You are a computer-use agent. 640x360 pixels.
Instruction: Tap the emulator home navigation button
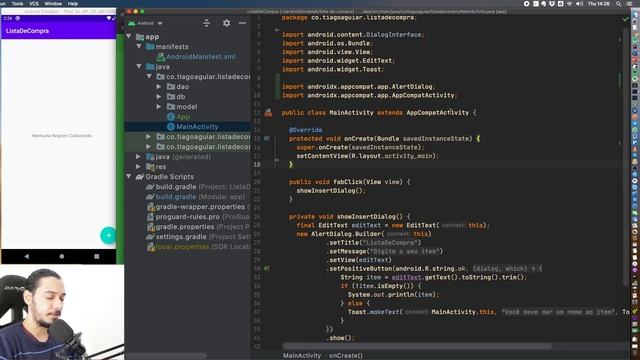tap(62, 256)
